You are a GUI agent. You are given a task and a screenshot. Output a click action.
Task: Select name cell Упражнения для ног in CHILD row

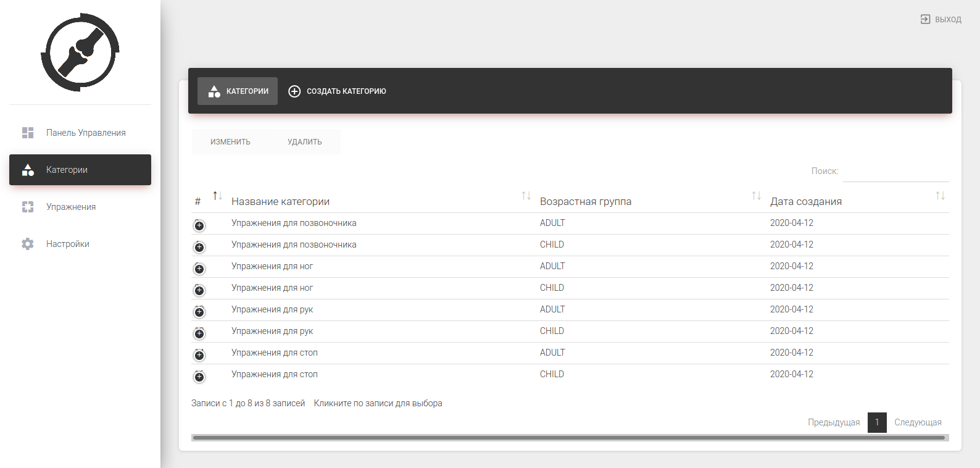(272, 288)
